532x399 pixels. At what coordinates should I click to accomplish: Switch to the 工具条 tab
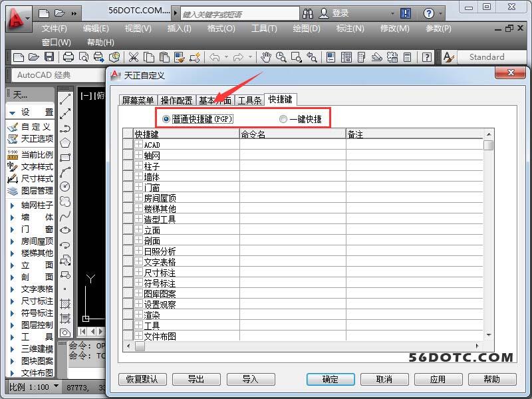point(249,100)
